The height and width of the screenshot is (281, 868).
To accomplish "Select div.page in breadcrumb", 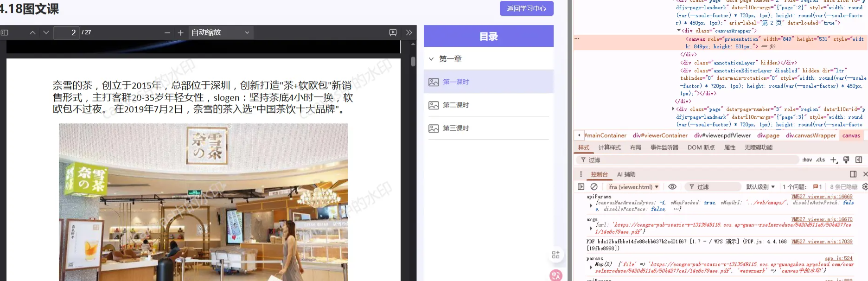I will (768, 135).
